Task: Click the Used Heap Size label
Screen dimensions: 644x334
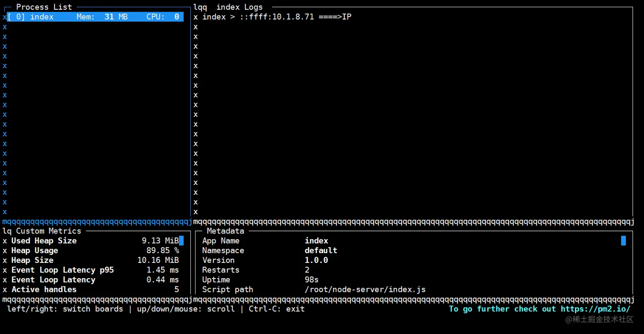Action: [x=44, y=241]
